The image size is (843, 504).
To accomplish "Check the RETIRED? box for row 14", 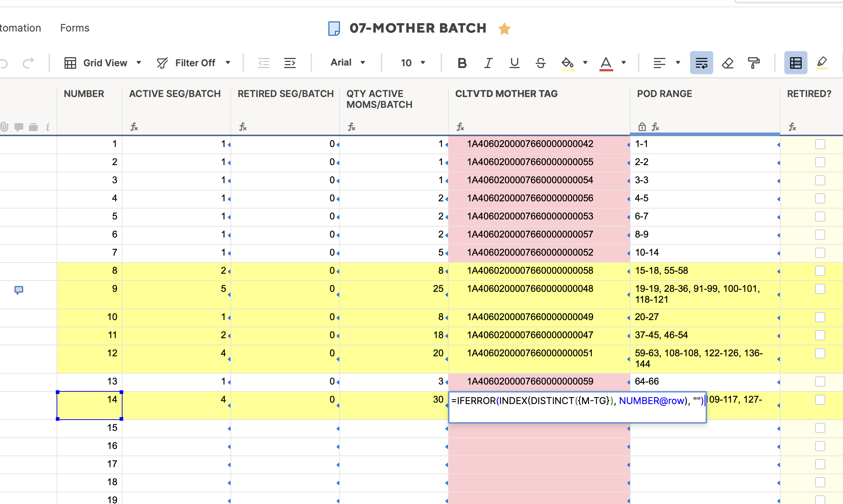I will pos(820,400).
